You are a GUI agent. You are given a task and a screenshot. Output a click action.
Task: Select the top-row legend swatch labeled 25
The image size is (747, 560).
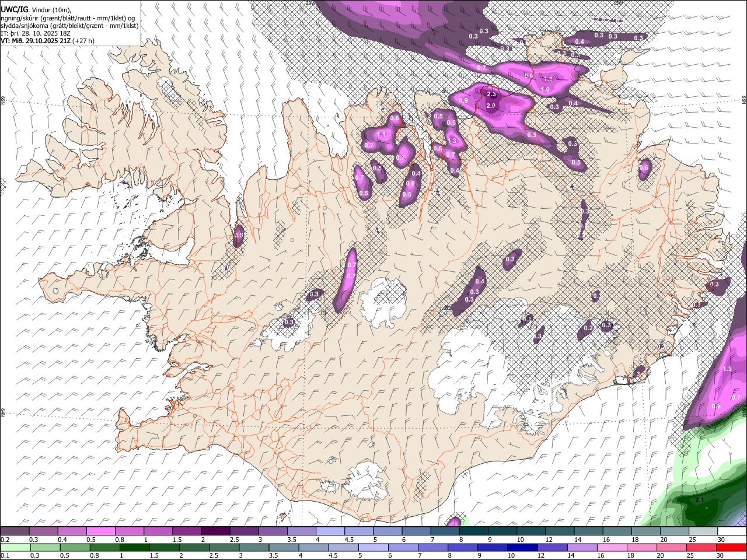tap(703, 531)
